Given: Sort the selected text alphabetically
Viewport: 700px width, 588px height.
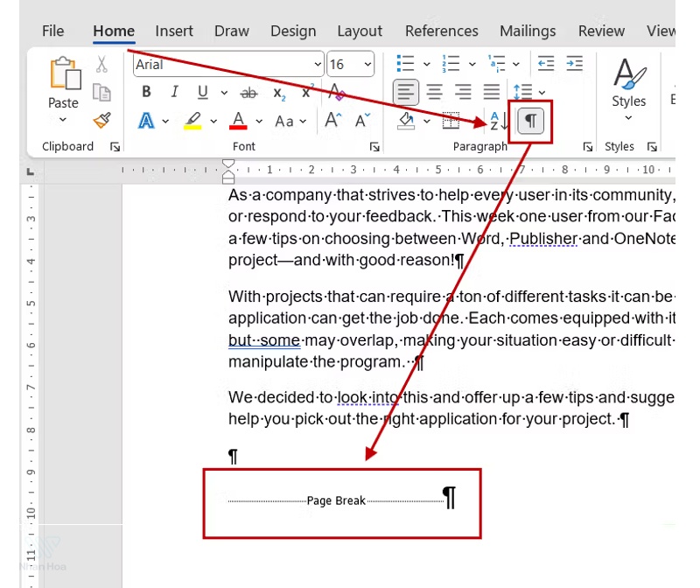Looking at the screenshot, I should (499, 121).
